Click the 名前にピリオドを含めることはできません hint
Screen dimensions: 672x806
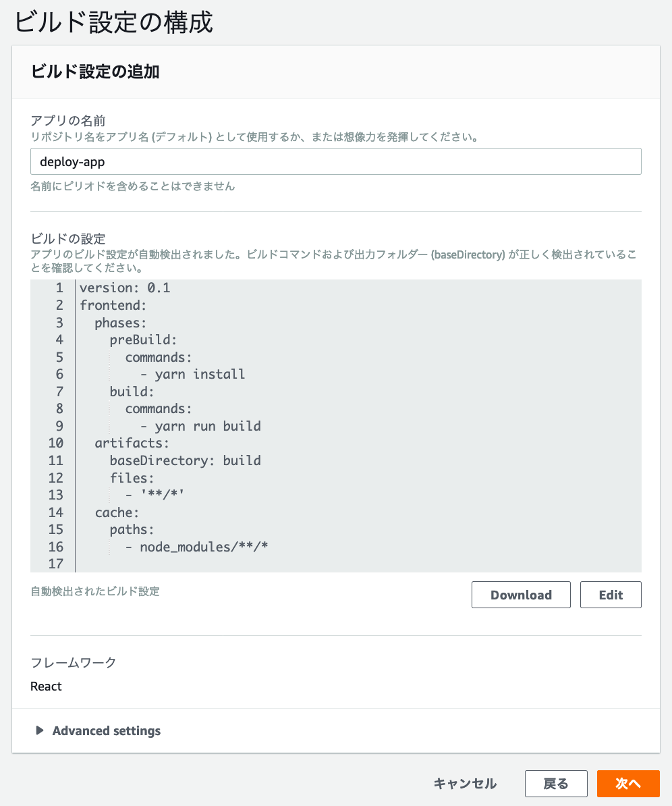click(132, 186)
